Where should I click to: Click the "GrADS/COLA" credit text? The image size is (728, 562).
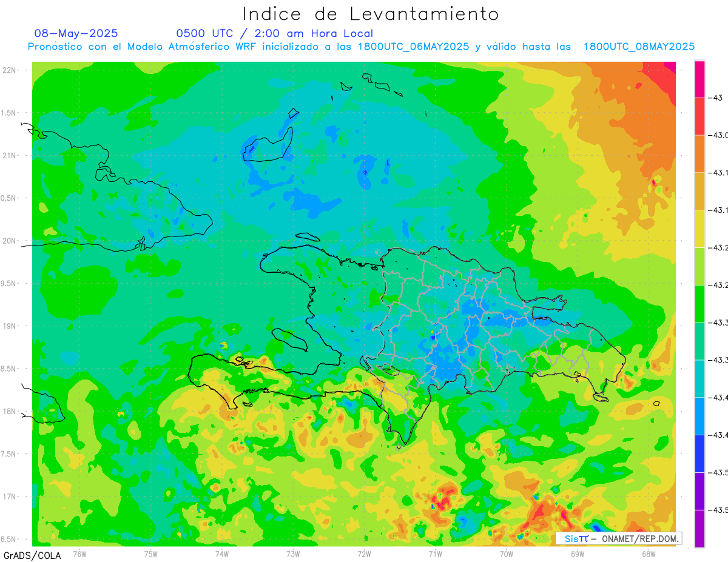(32, 555)
